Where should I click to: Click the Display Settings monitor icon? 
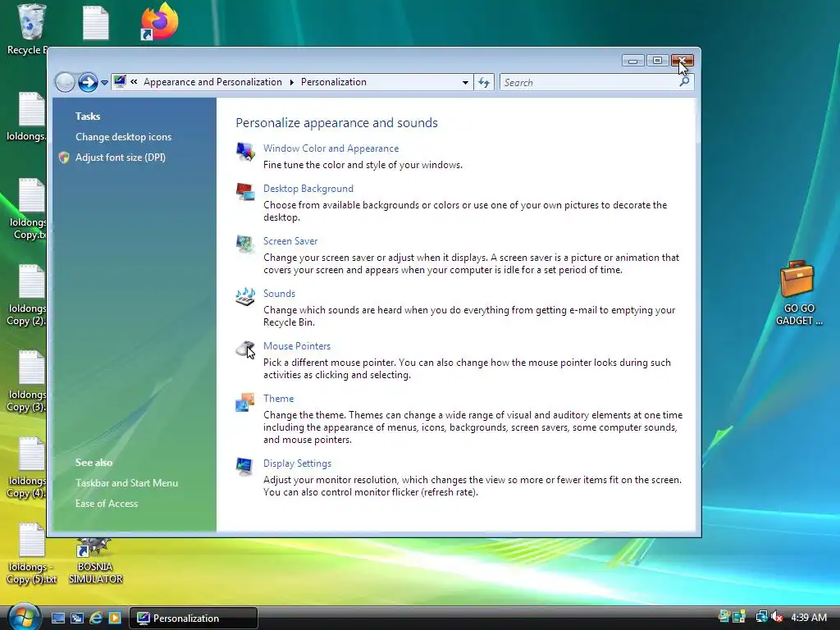[x=244, y=466]
